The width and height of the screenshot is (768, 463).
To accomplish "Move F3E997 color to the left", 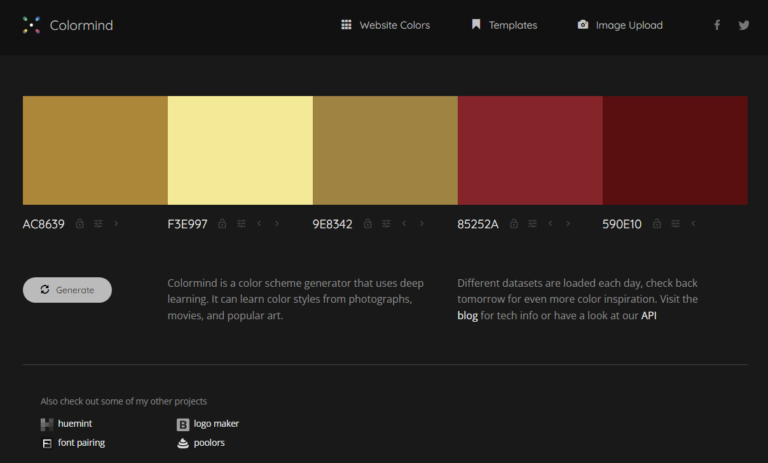I will (259, 224).
